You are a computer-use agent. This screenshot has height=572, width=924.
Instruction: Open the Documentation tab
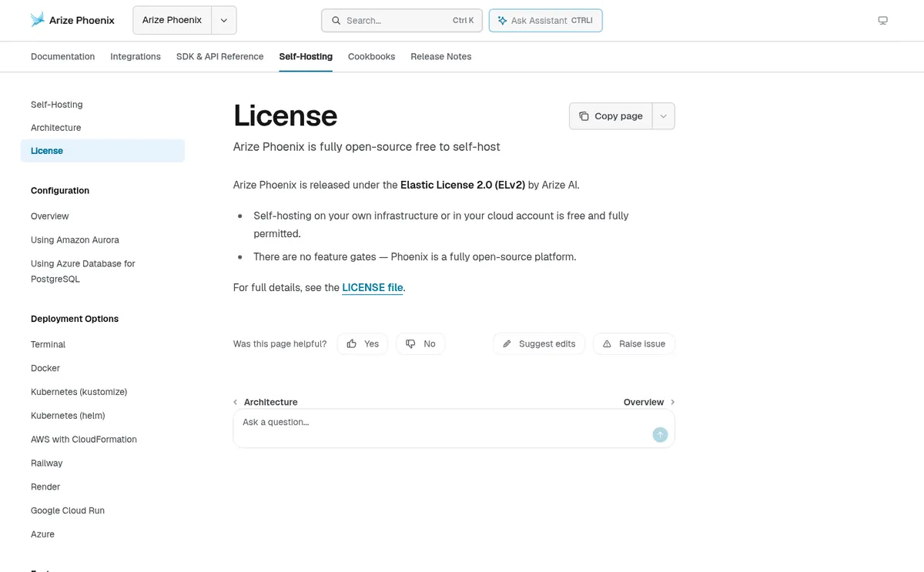tap(62, 56)
